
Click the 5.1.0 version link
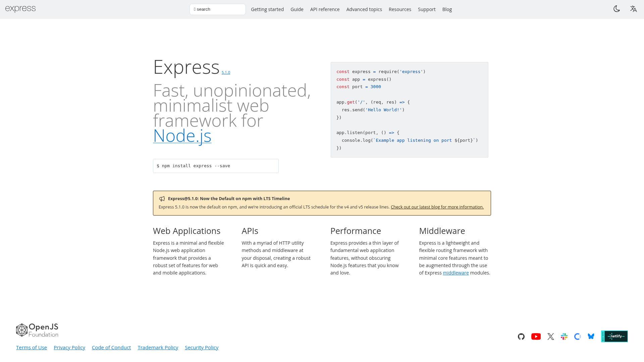[226, 72]
